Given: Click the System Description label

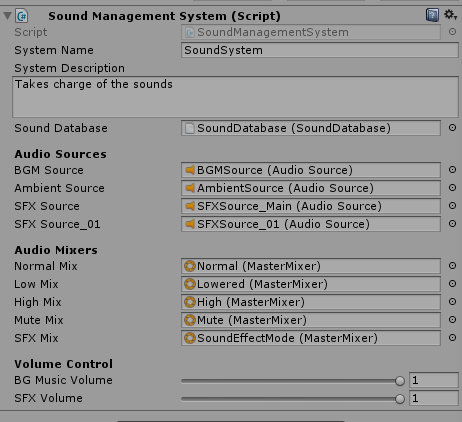Looking at the screenshot, I should tap(69, 68).
